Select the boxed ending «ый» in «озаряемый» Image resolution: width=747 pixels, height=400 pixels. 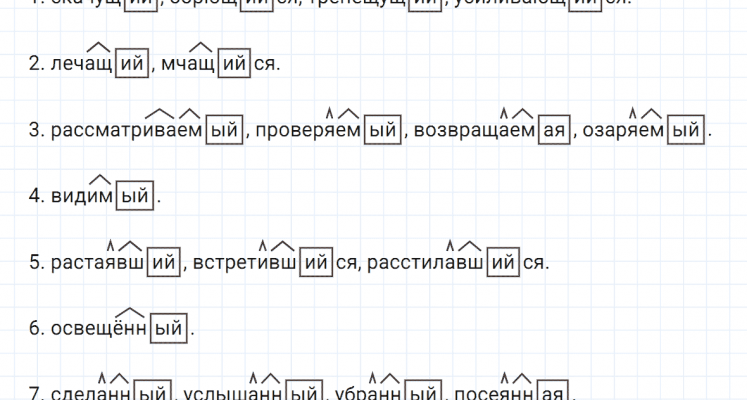tap(685, 132)
